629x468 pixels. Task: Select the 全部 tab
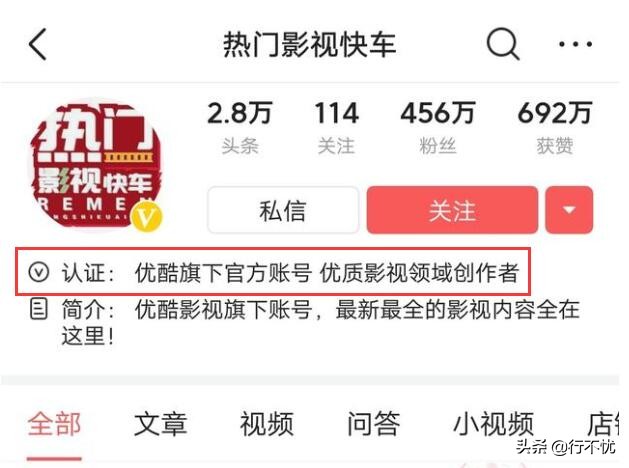[55, 423]
